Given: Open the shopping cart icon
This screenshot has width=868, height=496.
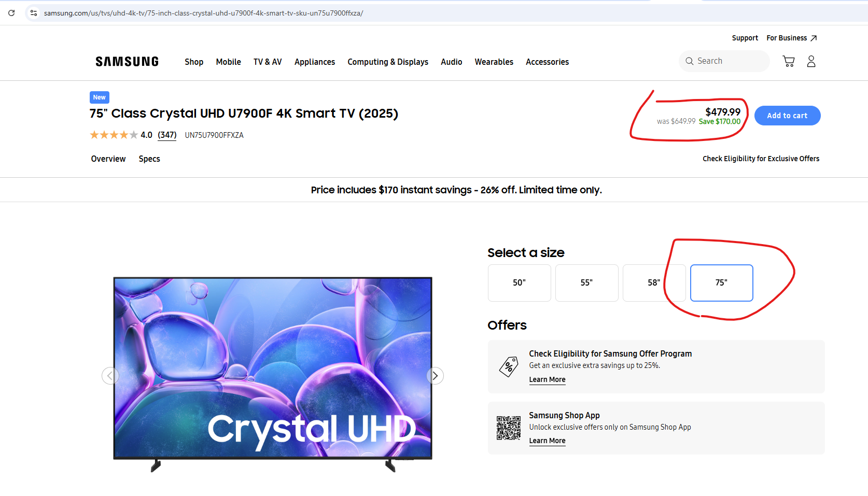Looking at the screenshot, I should [789, 62].
